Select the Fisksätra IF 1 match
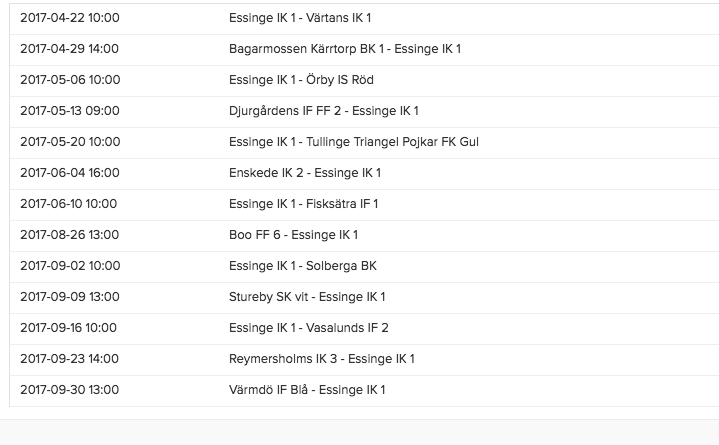 [x=303, y=204]
